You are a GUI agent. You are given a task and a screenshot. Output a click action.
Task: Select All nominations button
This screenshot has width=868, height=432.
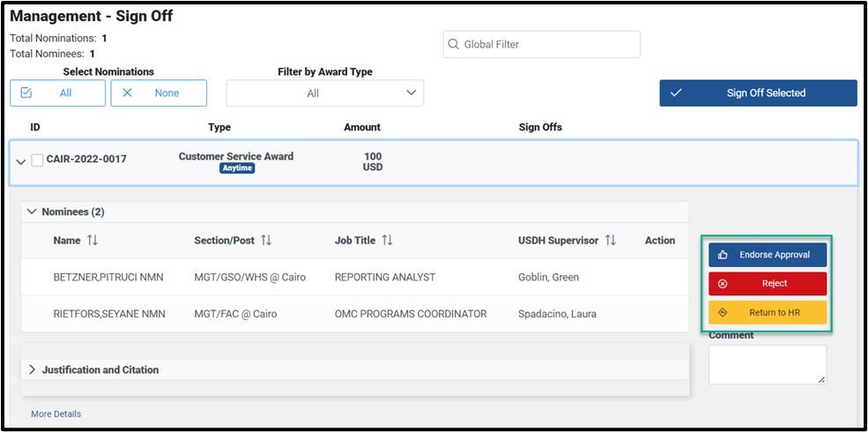pyautogui.click(x=57, y=93)
